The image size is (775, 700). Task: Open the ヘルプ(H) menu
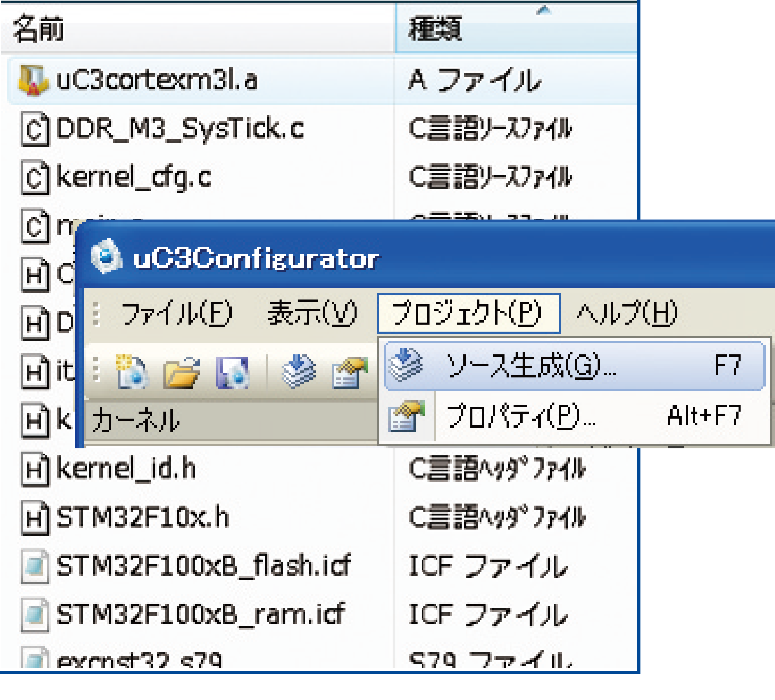627,314
